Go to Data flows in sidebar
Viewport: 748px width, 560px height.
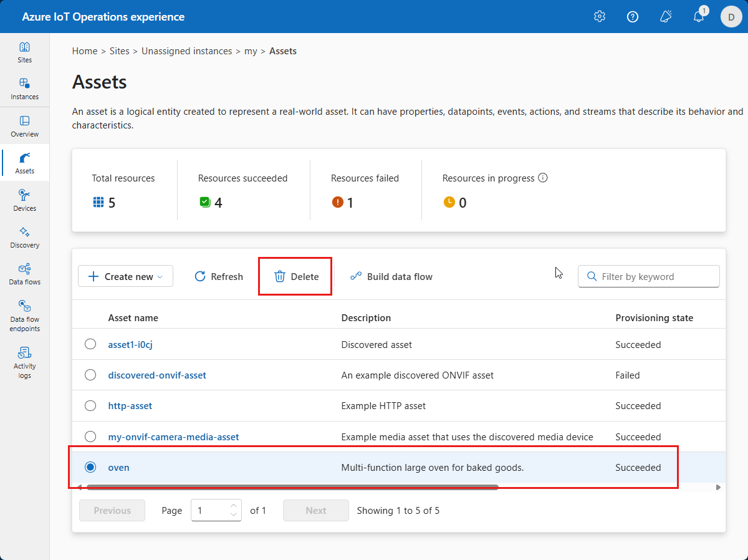25,274
